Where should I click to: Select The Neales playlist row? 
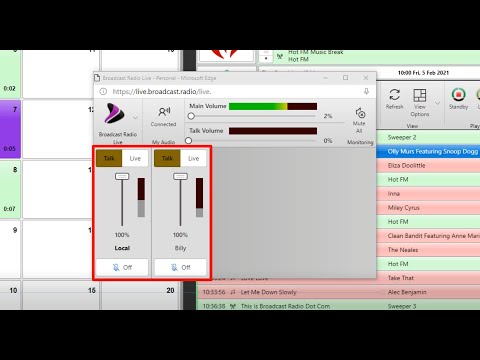point(428,250)
